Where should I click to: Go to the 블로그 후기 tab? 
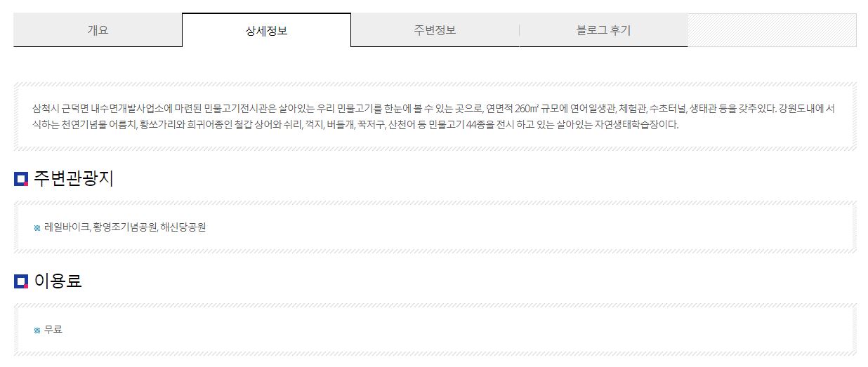tap(603, 30)
